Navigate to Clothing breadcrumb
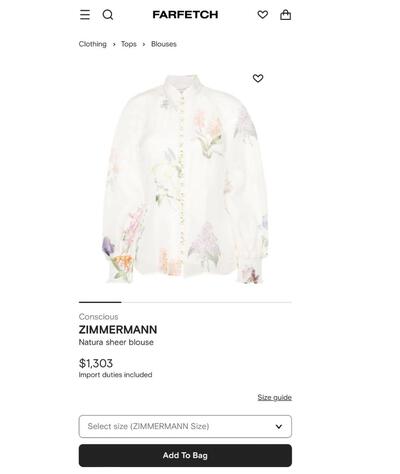The width and height of the screenshot is (400, 474). pyautogui.click(x=93, y=44)
